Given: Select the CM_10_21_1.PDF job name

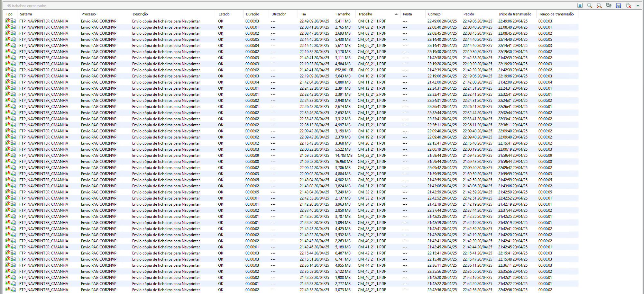Looking at the screenshot, I should [x=372, y=76].
